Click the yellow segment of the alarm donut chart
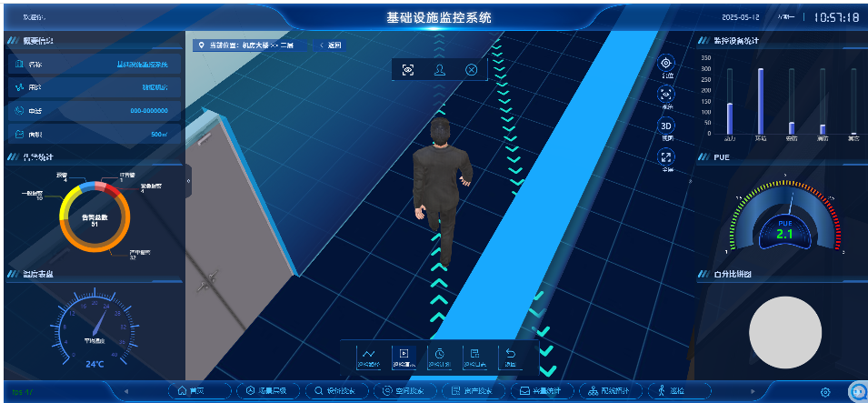Screen dimensions: 868x403 65,202
